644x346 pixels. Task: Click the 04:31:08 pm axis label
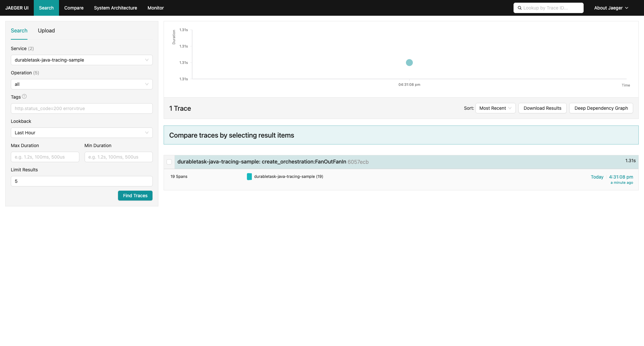409,85
